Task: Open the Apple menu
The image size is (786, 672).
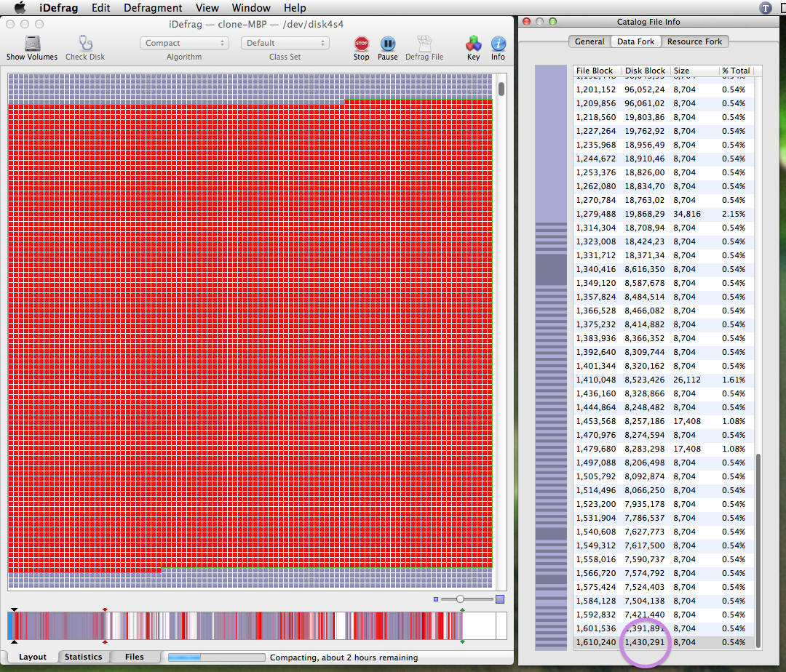Action: point(20,7)
